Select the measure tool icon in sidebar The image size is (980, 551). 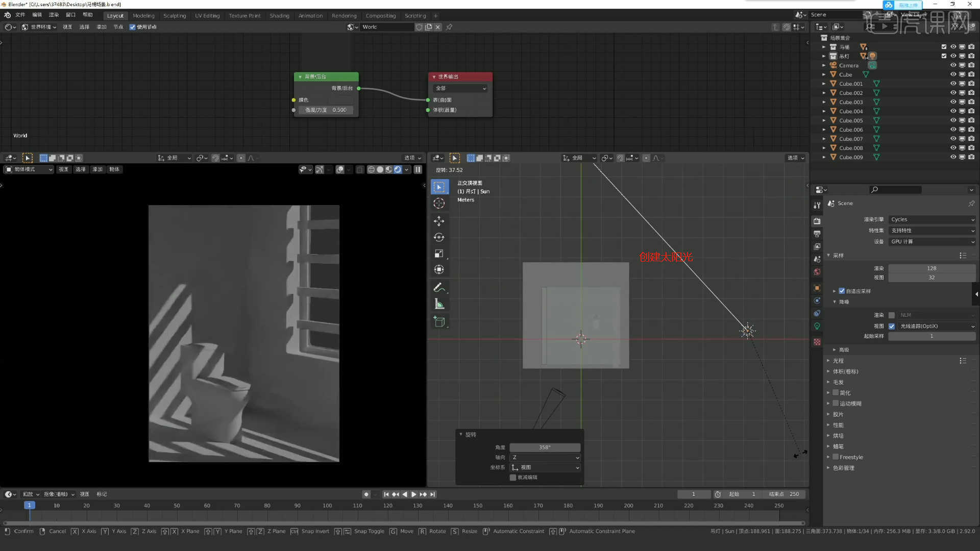[440, 304]
